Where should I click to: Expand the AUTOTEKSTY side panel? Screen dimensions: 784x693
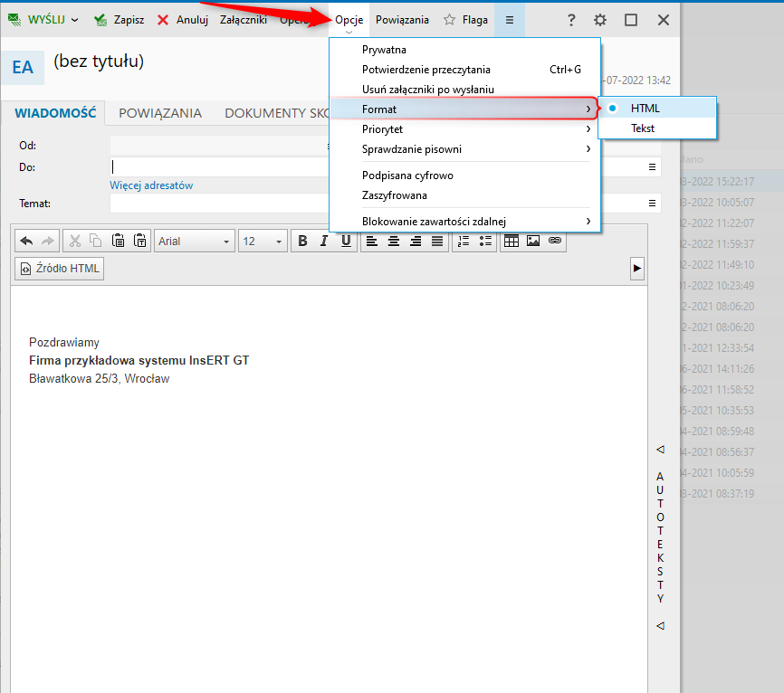(x=660, y=537)
